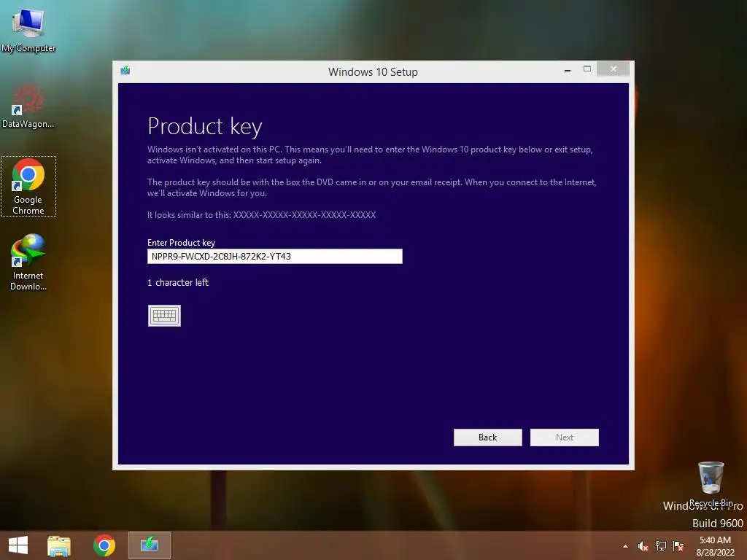The height and width of the screenshot is (560, 747).
Task: Go Back in Windows 10 Setup
Action: click(488, 437)
